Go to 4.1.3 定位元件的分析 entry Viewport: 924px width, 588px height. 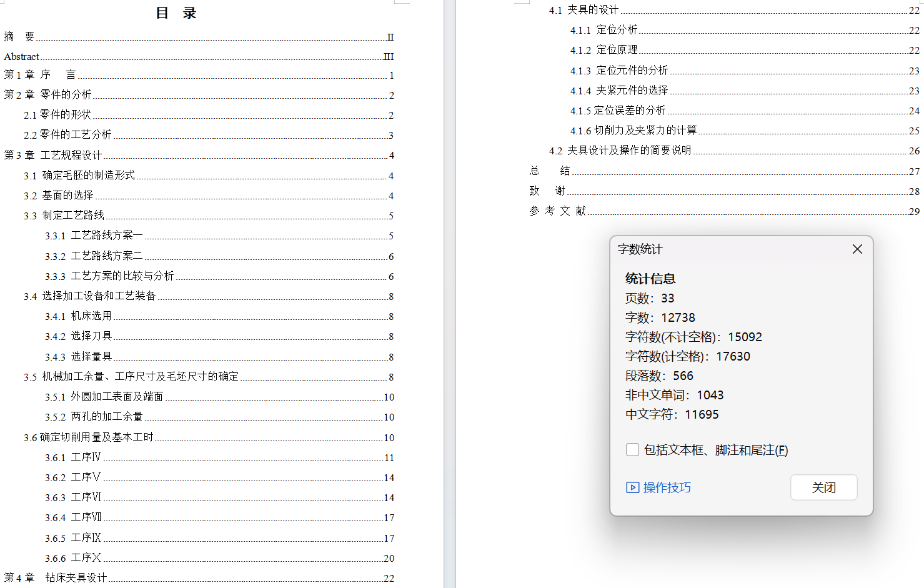tap(745, 71)
